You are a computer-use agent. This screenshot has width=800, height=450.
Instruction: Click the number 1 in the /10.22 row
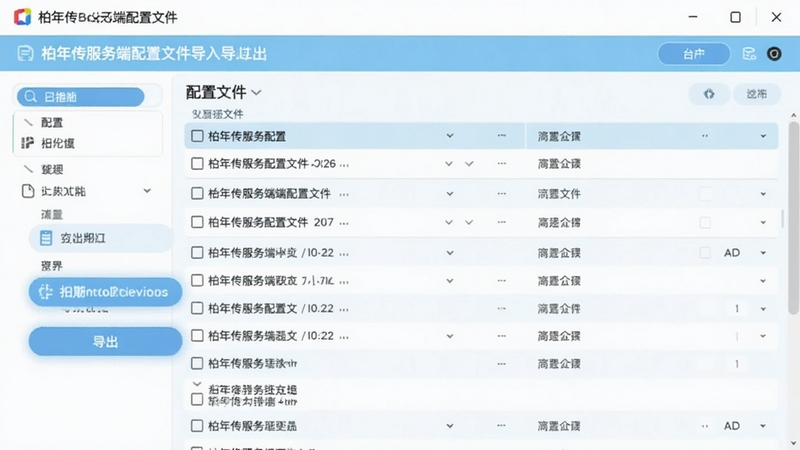click(737, 308)
